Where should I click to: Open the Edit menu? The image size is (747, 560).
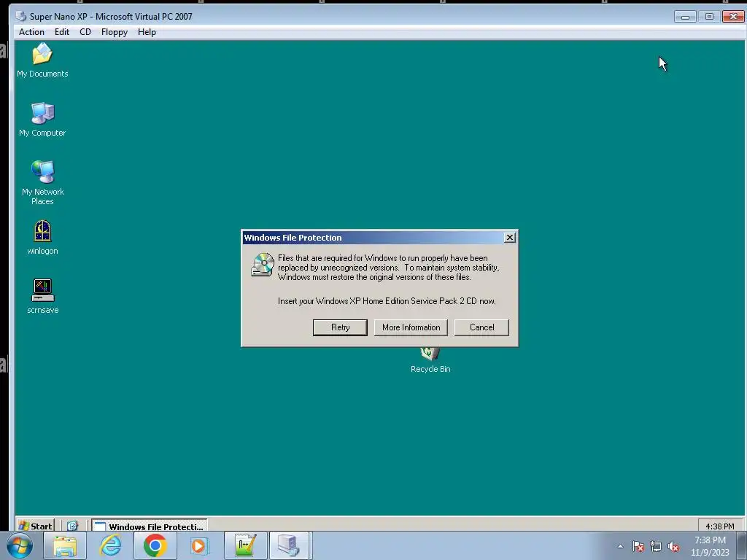point(62,32)
